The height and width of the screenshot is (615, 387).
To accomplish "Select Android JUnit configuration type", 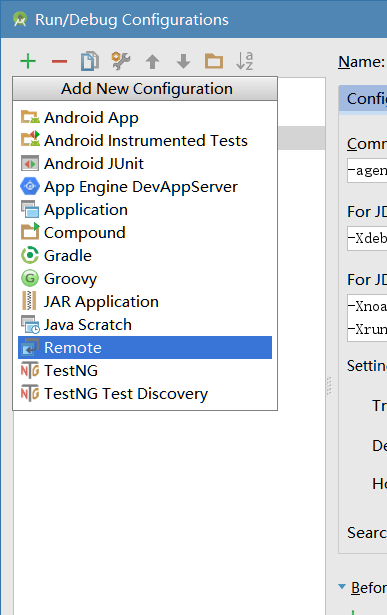I will 145,164.
